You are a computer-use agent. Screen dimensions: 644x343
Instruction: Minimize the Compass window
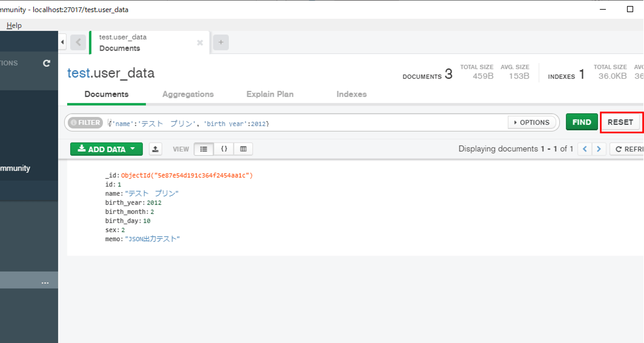tap(603, 9)
